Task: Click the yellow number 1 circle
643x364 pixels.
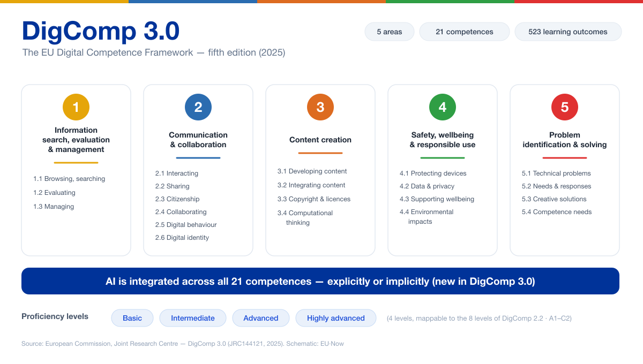Action: click(x=76, y=107)
